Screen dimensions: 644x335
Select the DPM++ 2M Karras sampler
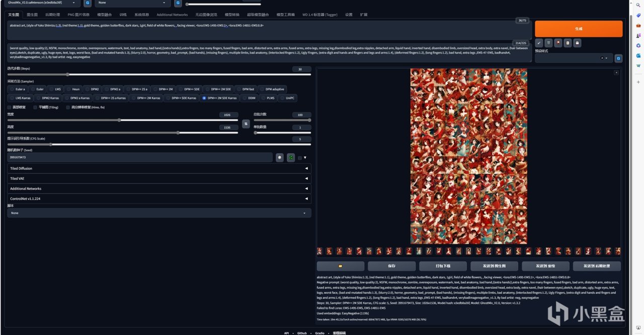146,98
